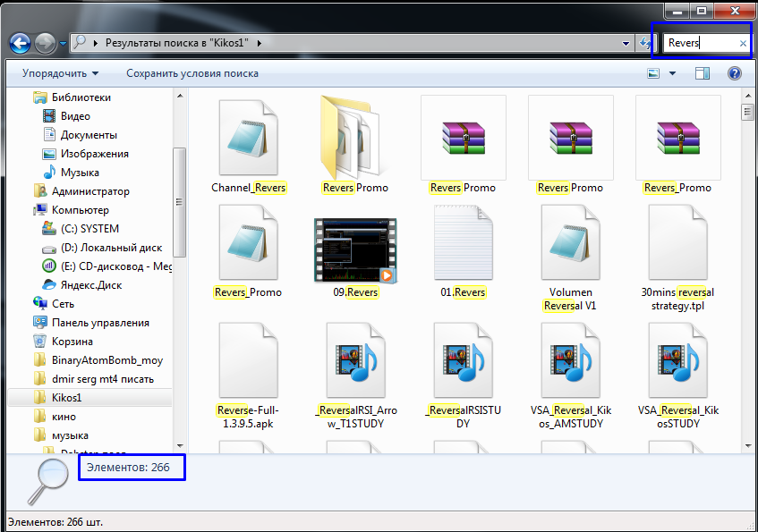Select the 09.Revers video thumbnail
The image size is (758, 532).
[355, 249]
